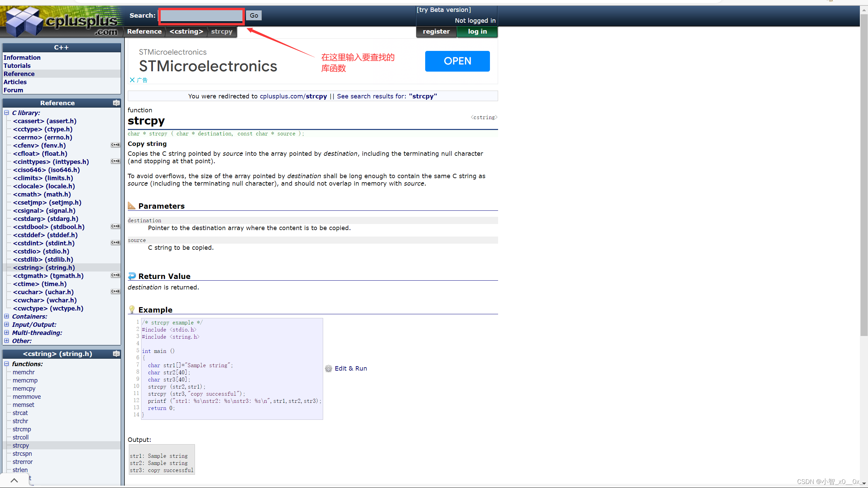Click the Edit & Run gear icon
Viewport: 868px width, 488px height.
point(328,369)
